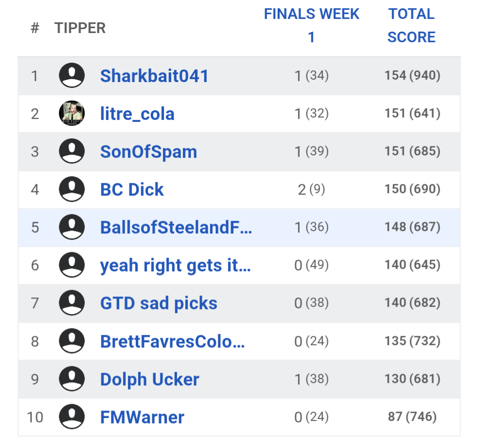Open the GTD sad picks tipper link
Image resolution: width=481 pixels, height=448 pixels.
click(x=159, y=303)
